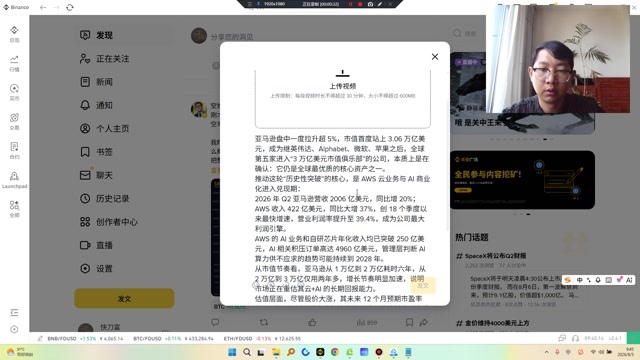Click the like thumbs-up icon under post
The height and width of the screenshot is (360, 640).
click(312, 322)
